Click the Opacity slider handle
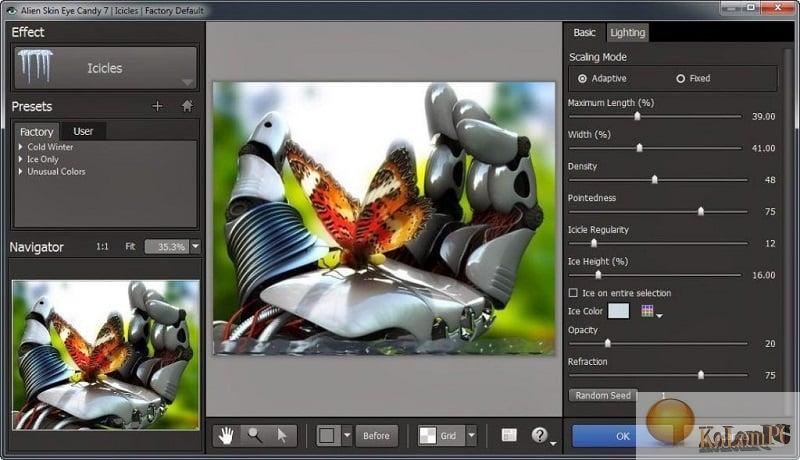 608,343
